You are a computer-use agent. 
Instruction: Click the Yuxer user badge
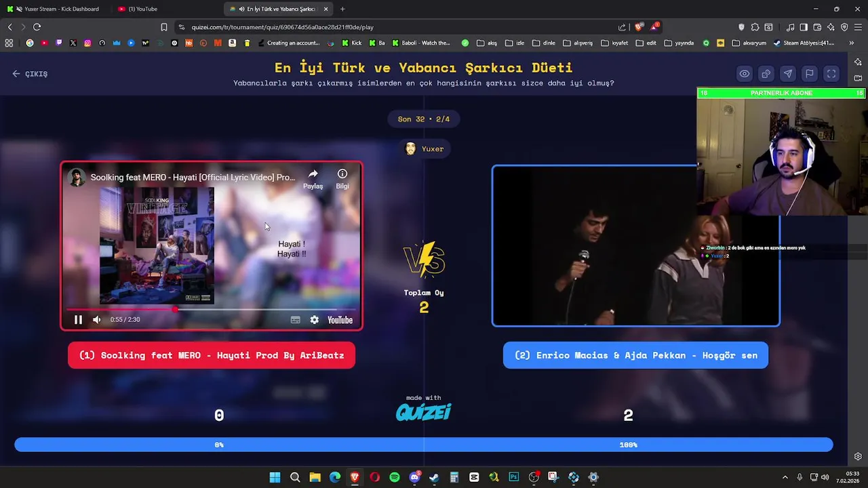pyautogui.click(x=424, y=148)
